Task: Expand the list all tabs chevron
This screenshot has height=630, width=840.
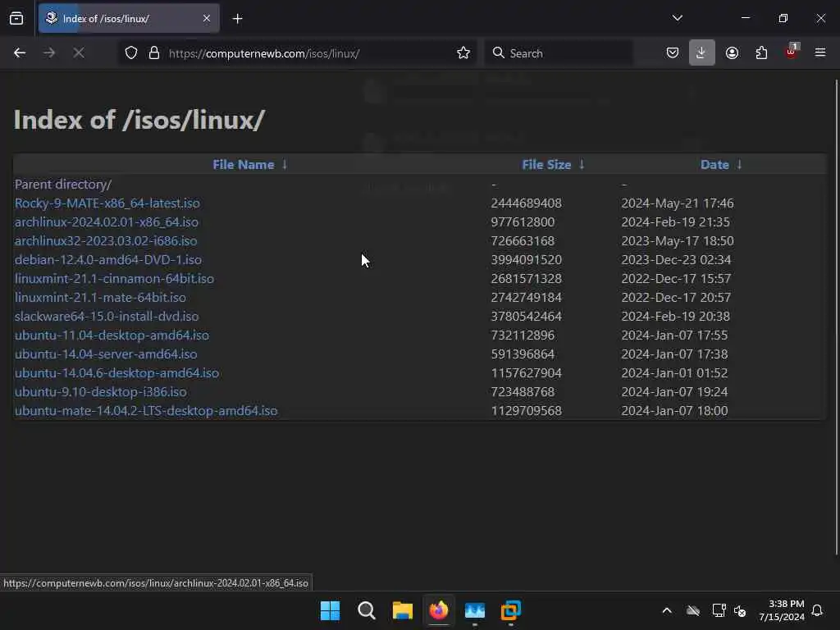Action: pos(677,18)
